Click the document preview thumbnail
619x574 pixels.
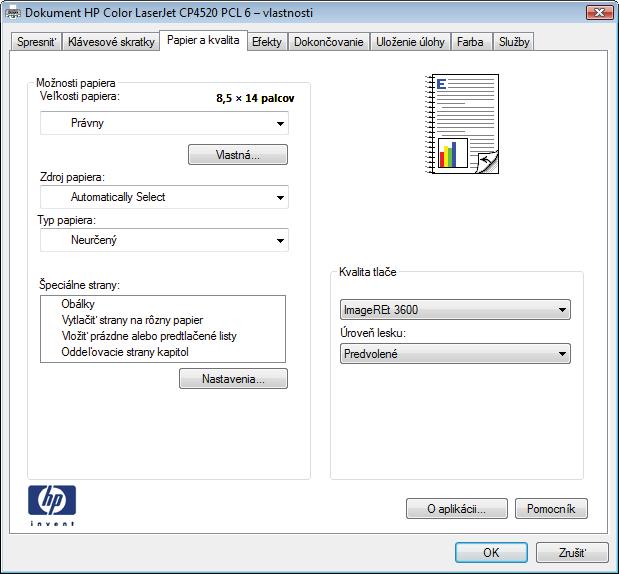(x=461, y=124)
